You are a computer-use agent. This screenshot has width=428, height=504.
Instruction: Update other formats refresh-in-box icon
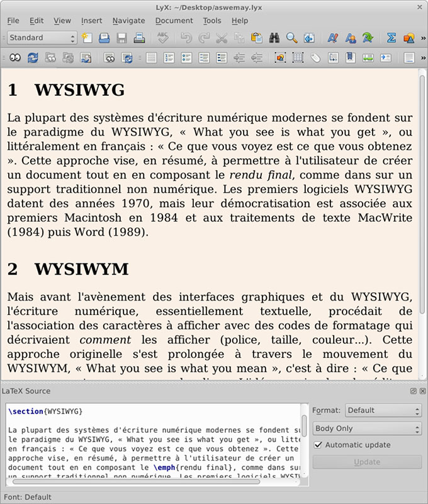point(127,58)
